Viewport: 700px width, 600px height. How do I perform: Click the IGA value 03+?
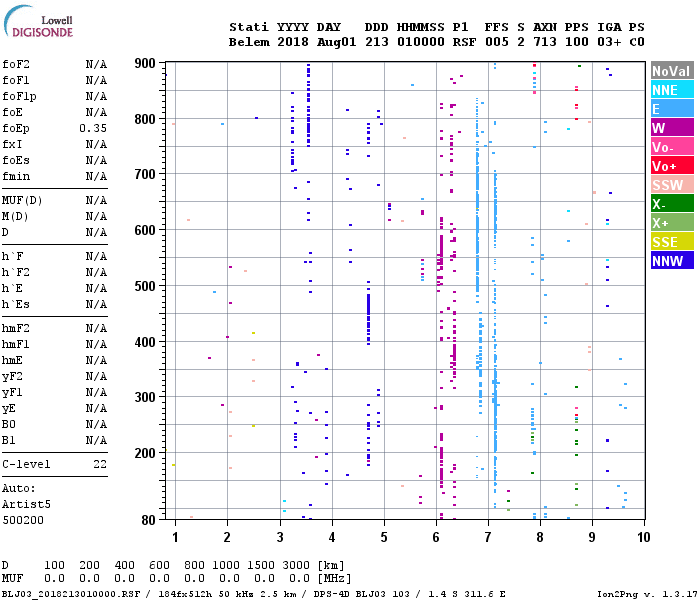[x=609, y=42]
